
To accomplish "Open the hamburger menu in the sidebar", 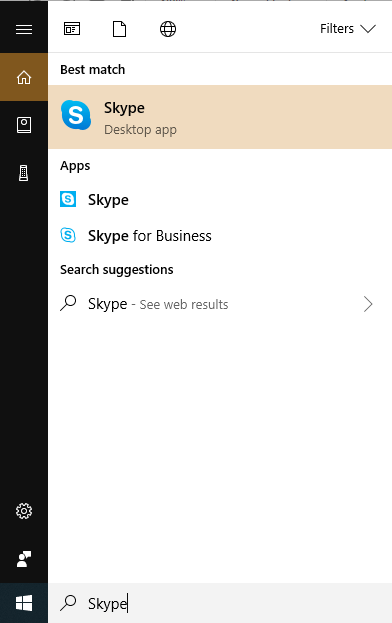I will point(24,29).
